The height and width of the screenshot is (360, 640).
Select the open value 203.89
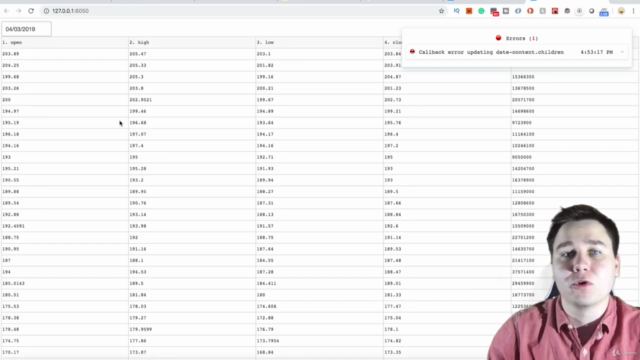pyautogui.click(x=11, y=54)
